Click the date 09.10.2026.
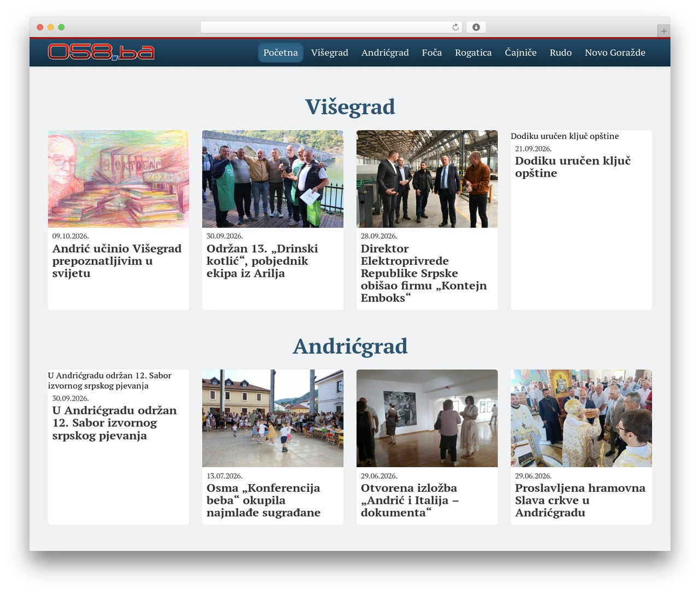The height and width of the screenshot is (593, 700). click(71, 236)
